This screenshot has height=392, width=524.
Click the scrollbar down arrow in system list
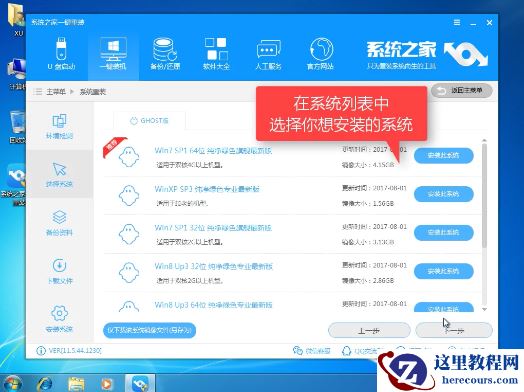coord(484,310)
